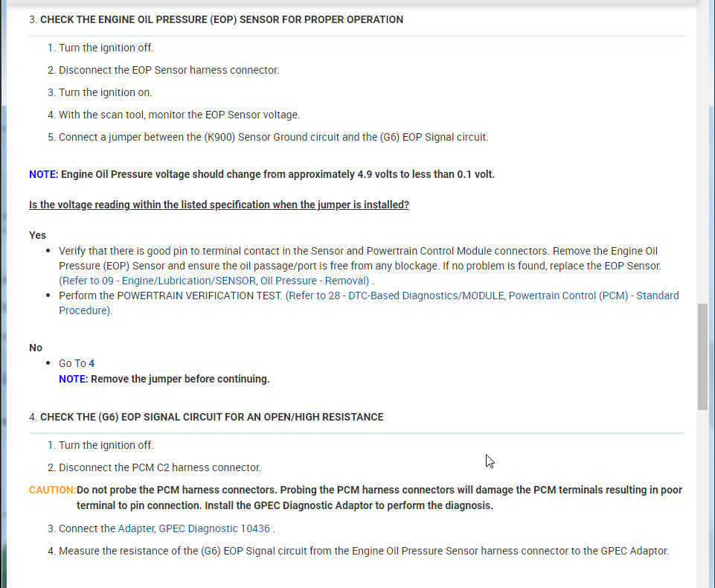Open the Oil Pressure Sensor Removal reference link
This screenshot has height=588, width=715.
tap(214, 281)
